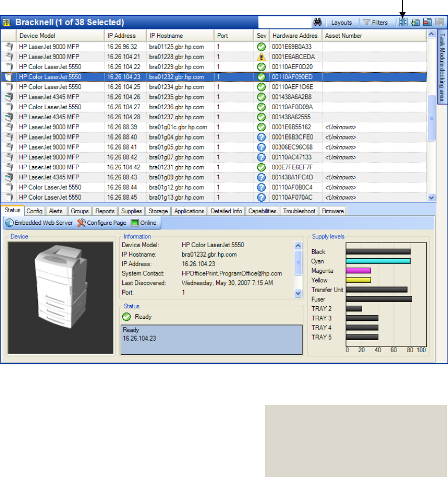This screenshot has width=448, height=477.
Task: Sort by the IP Hostname column header
Action: pos(180,35)
